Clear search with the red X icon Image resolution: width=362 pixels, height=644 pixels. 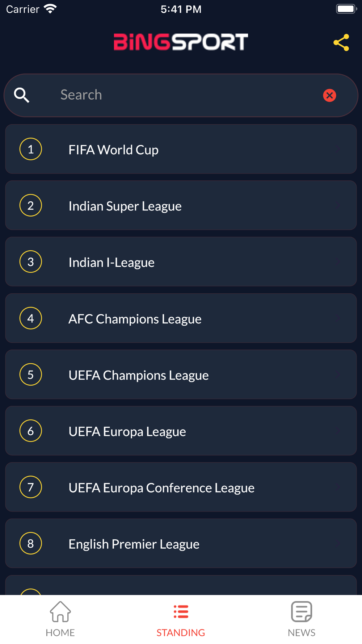tap(329, 95)
